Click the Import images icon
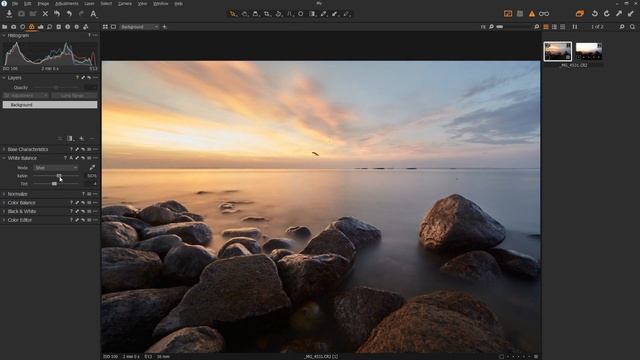Screen dimensions: 640x360 [x=9, y=13]
